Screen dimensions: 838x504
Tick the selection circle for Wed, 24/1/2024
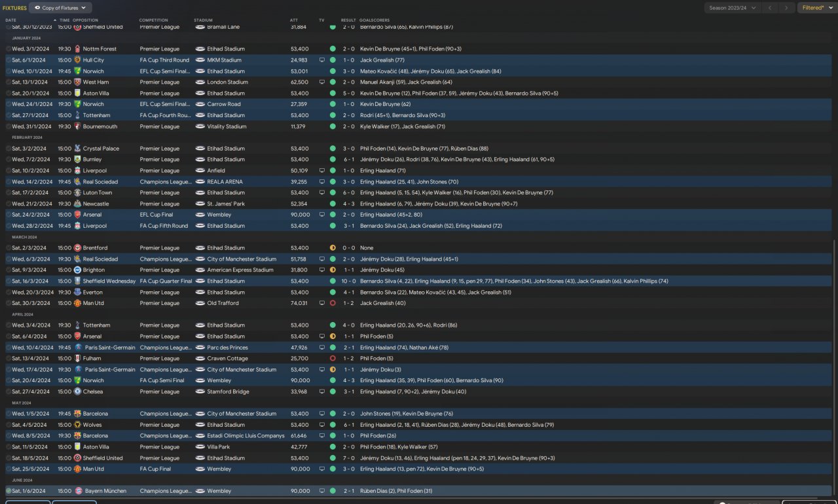point(9,105)
